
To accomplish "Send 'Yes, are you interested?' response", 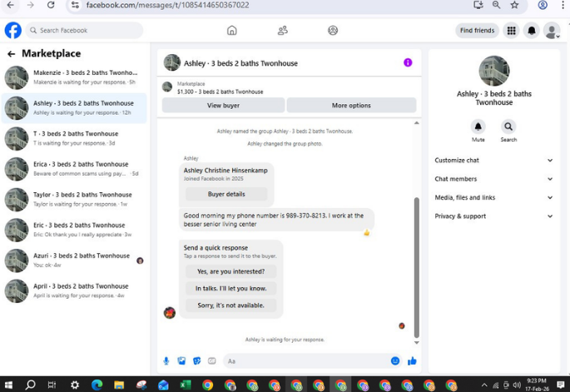I will [x=230, y=271].
